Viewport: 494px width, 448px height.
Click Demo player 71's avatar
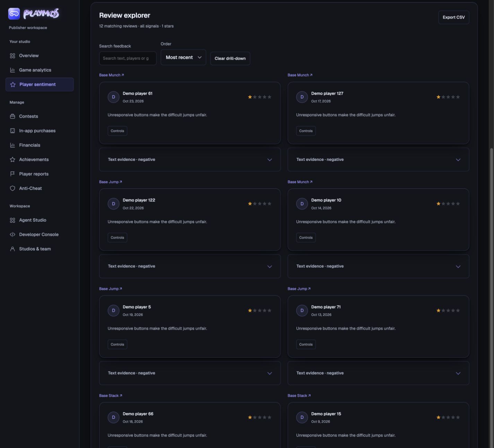coord(302,311)
